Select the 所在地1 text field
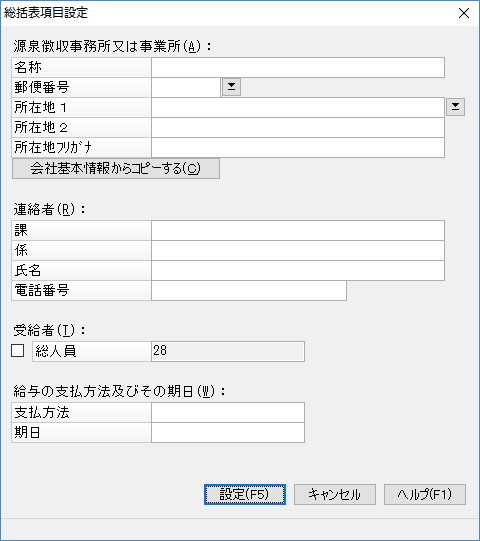The image size is (480, 541). [x=298, y=107]
